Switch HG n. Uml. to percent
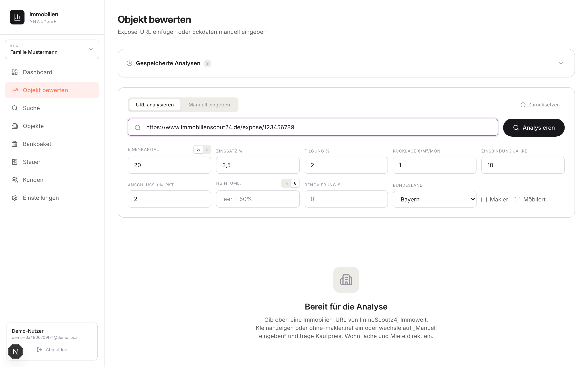 pos(287,183)
